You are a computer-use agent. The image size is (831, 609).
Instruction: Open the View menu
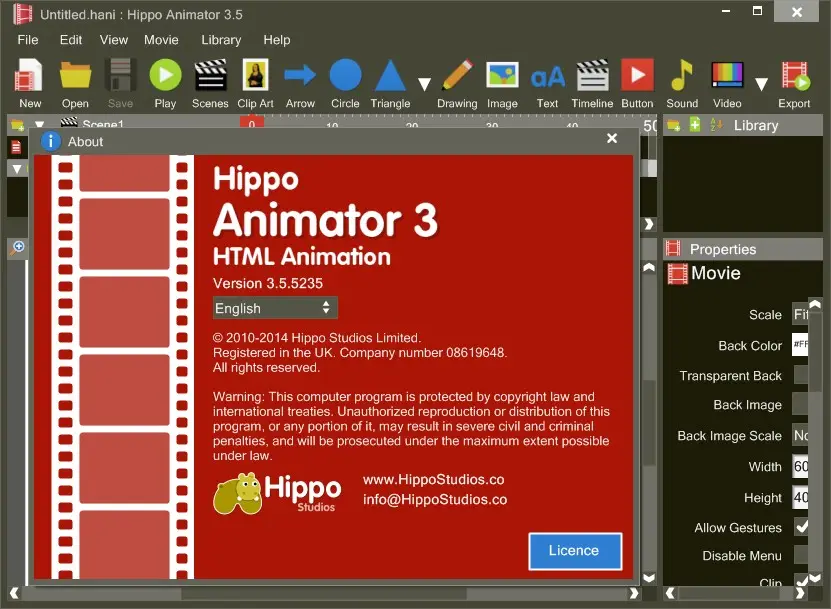[113, 40]
